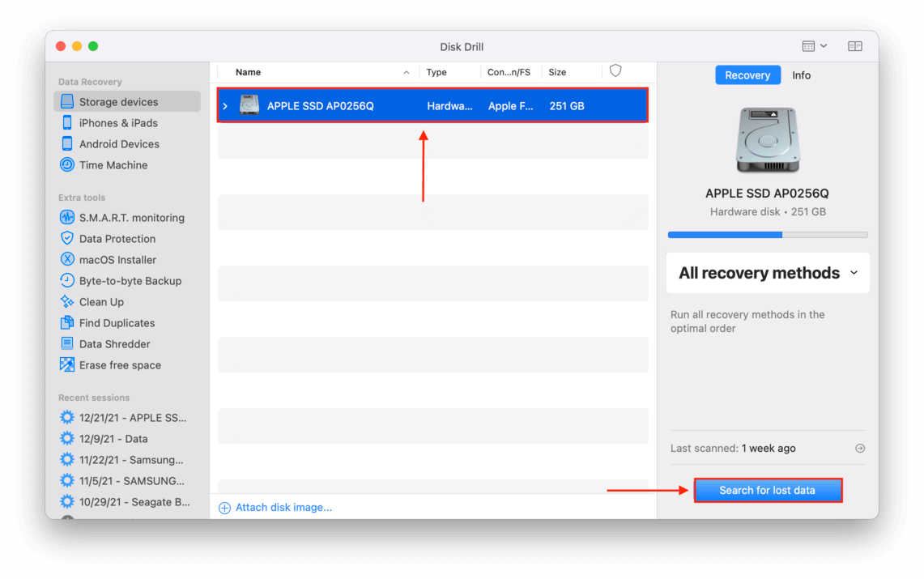This screenshot has height=579, width=924.
Task: Switch to the Info tab
Action: pos(801,75)
